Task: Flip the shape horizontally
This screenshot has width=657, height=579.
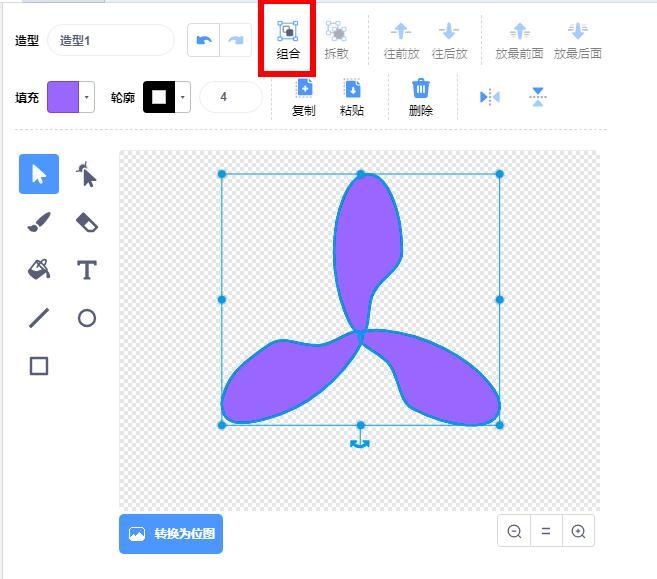Action: [x=489, y=97]
